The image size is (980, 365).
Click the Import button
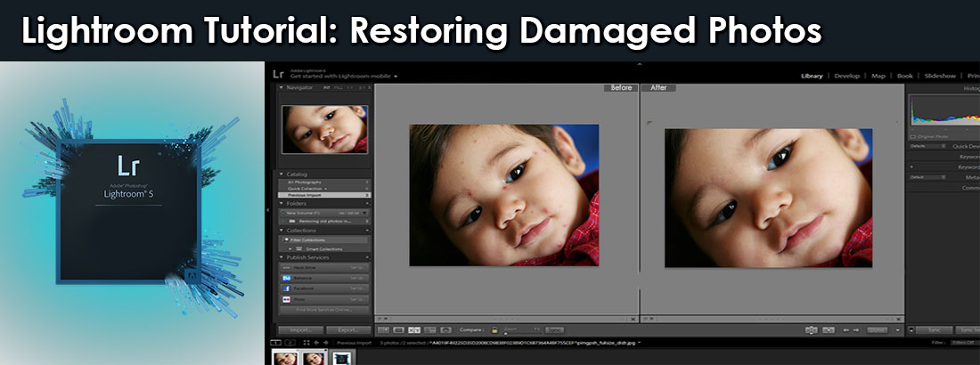click(x=300, y=329)
